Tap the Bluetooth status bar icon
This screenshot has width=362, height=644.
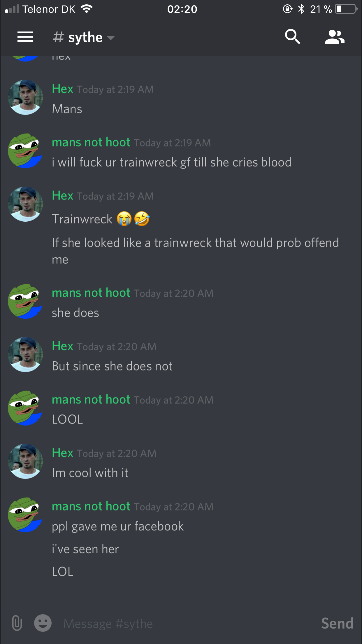(301, 9)
